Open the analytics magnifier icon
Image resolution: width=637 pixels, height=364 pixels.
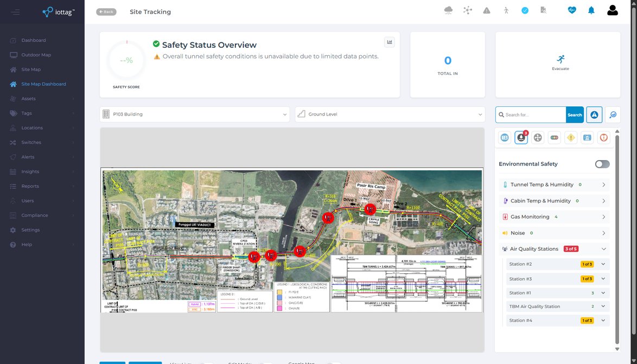613,114
